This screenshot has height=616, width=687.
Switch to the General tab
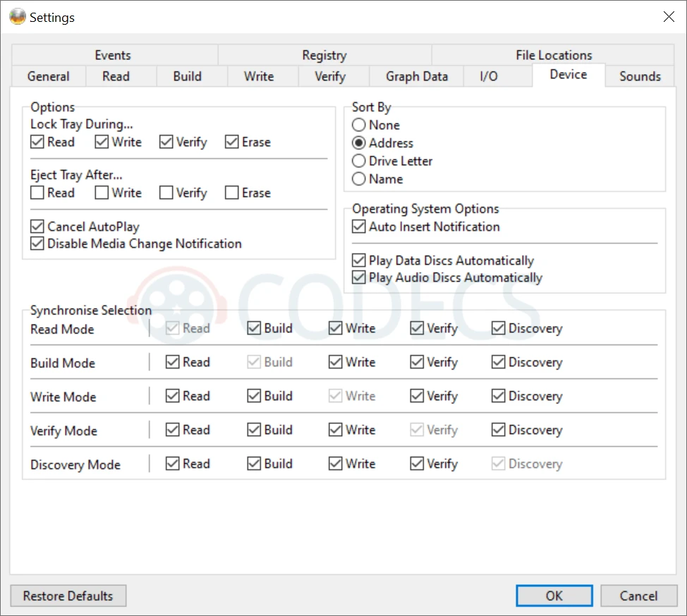(48, 76)
